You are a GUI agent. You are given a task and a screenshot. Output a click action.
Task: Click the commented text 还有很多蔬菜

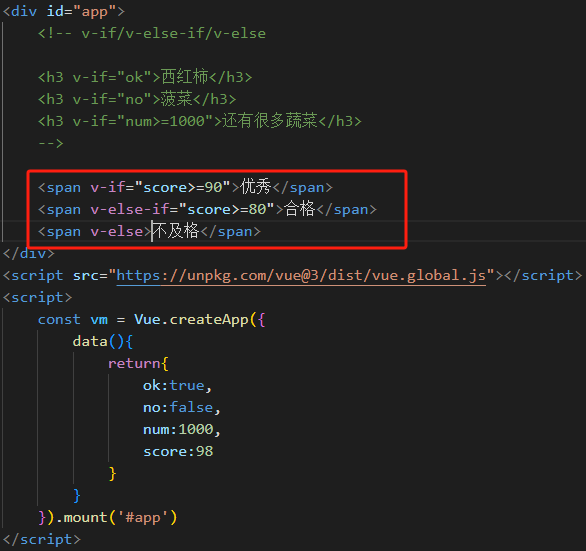point(270,121)
